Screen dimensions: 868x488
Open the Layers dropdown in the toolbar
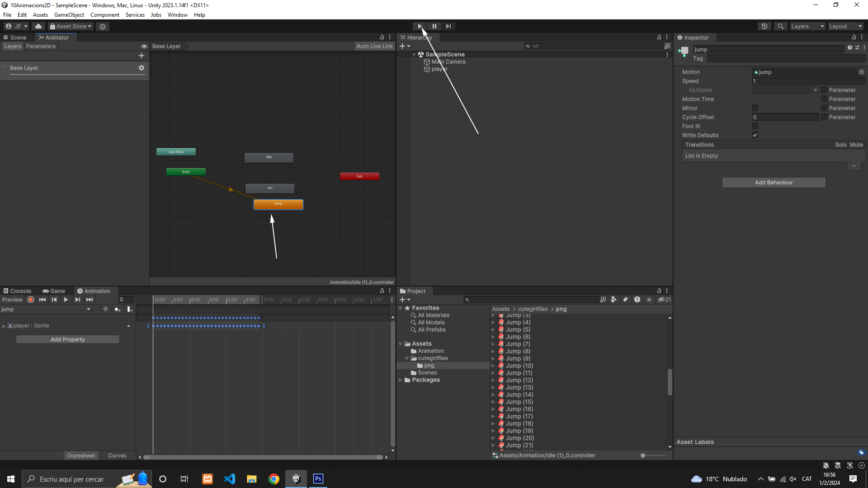tap(807, 26)
